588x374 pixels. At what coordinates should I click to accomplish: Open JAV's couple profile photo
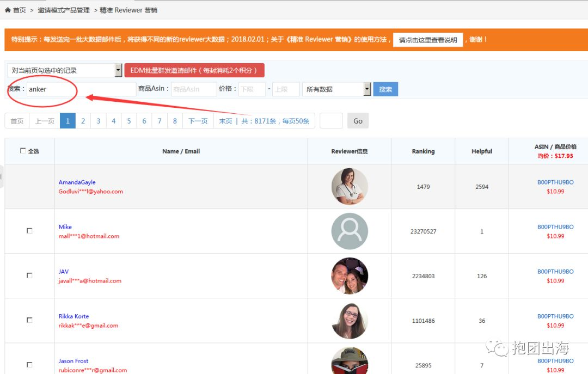click(350, 275)
